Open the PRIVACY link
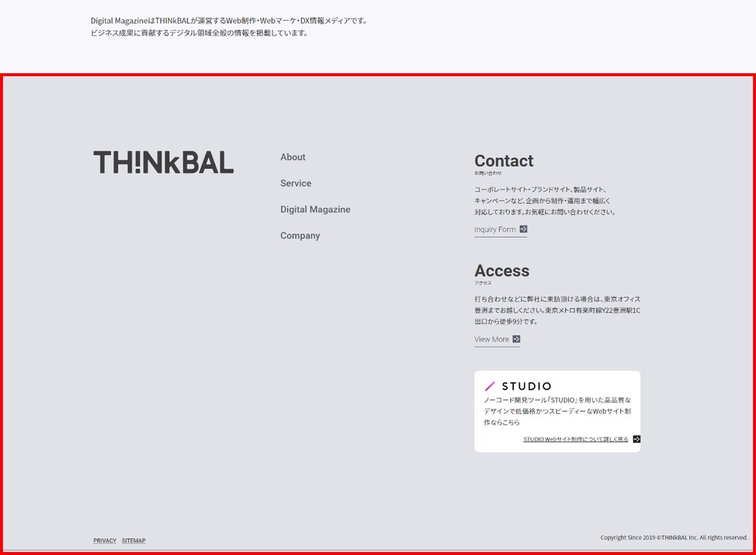Viewport: 756px width, 555px height. [x=105, y=540]
